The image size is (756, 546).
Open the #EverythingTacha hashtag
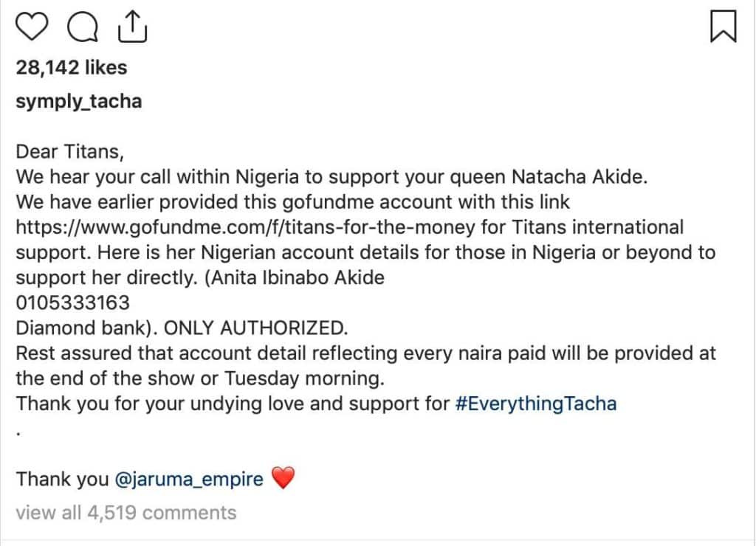(536, 404)
